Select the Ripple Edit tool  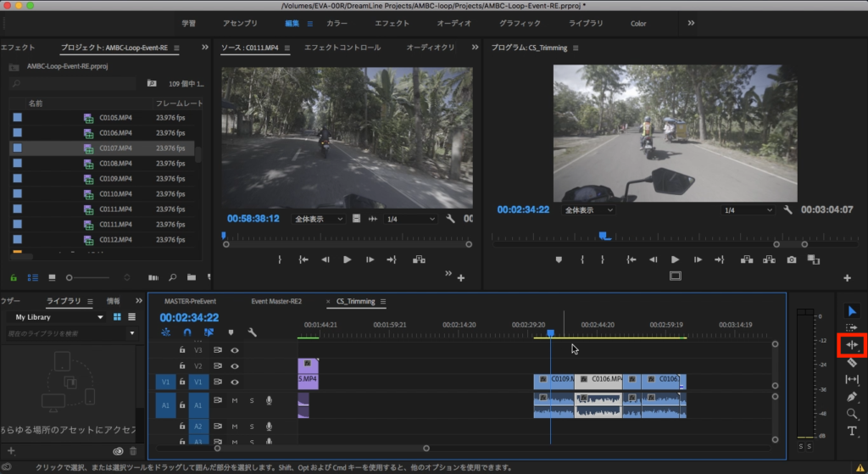[852, 345]
